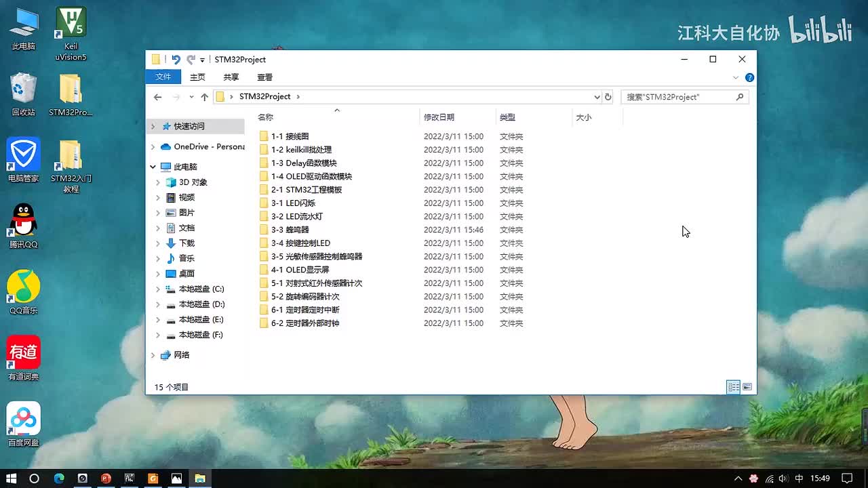Click the Explorer help question mark icon
This screenshot has height=488, width=868.
(x=749, y=77)
